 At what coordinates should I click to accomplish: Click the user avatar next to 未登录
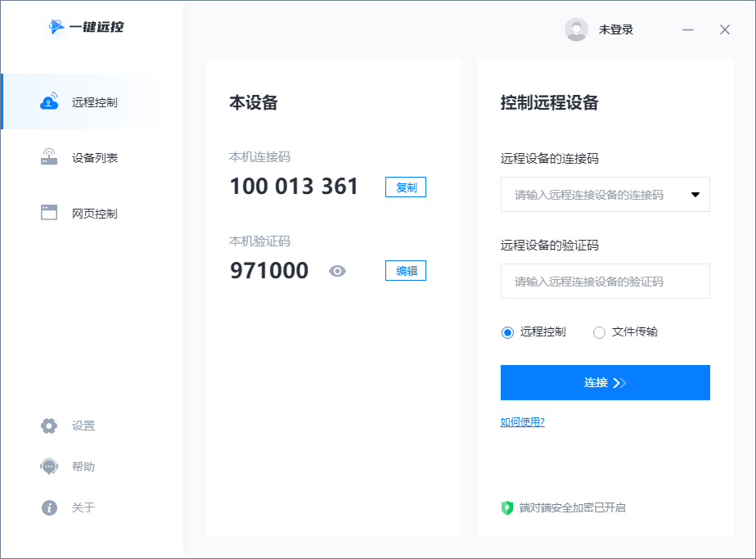pyautogui.click(x=576, y=29)
